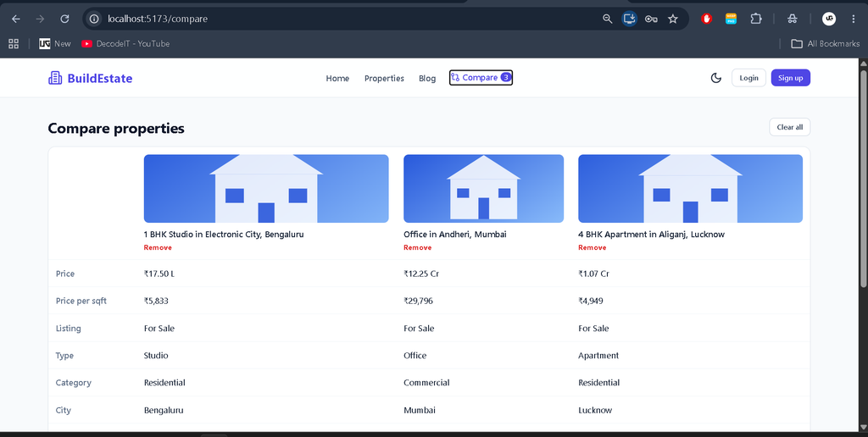Open the apps grid in bookmarks bar
This screenshot has height=437, width=868.
tap(14, 44)
